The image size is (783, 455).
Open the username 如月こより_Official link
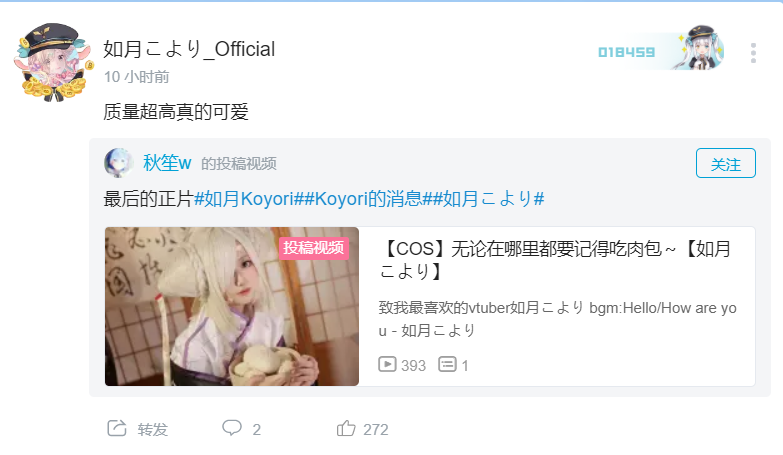[189, 49]
